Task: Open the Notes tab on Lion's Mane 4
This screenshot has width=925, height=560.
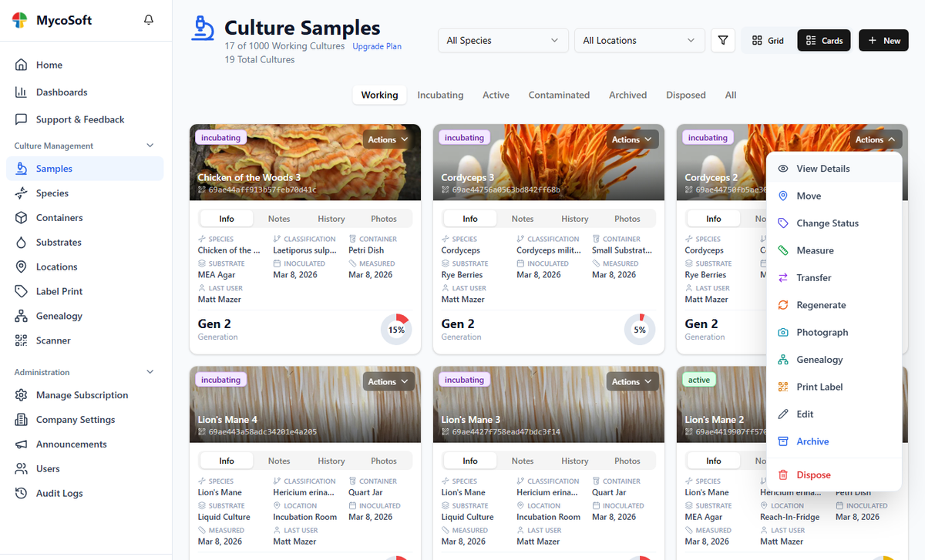Action: pyautogui.click(x=278, y=460)
